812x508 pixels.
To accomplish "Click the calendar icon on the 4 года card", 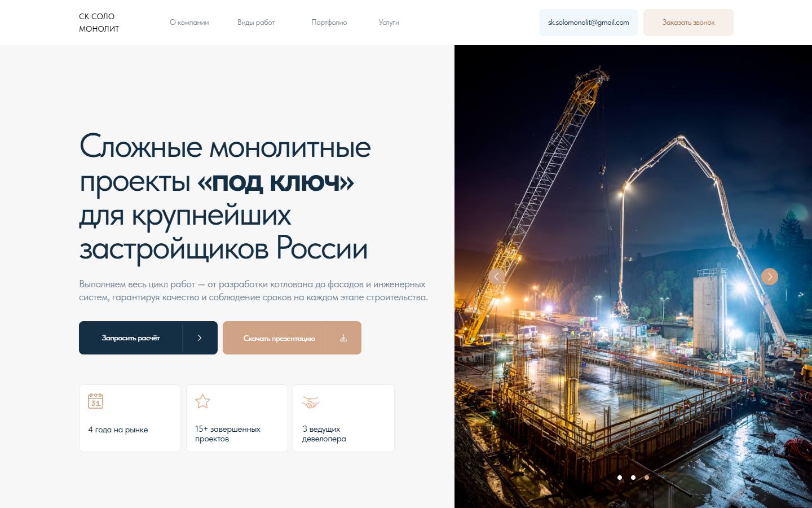I will click(x=96, y=401).
